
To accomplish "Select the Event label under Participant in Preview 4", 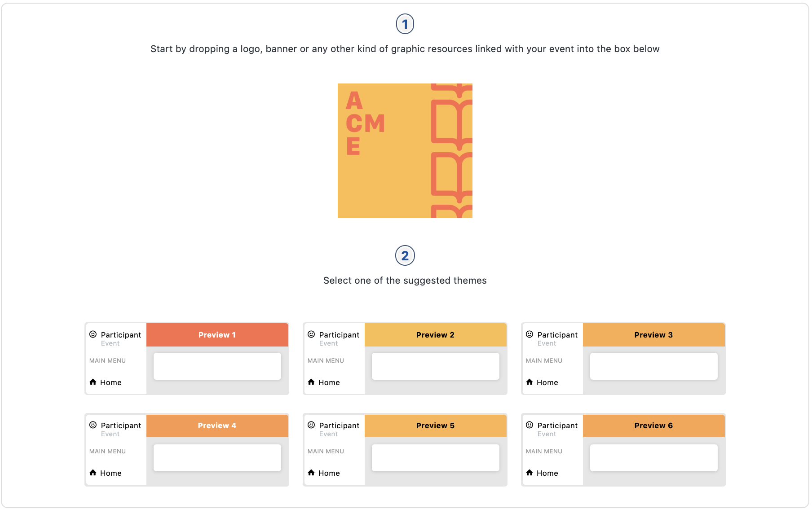I will (x=110, y=434).
